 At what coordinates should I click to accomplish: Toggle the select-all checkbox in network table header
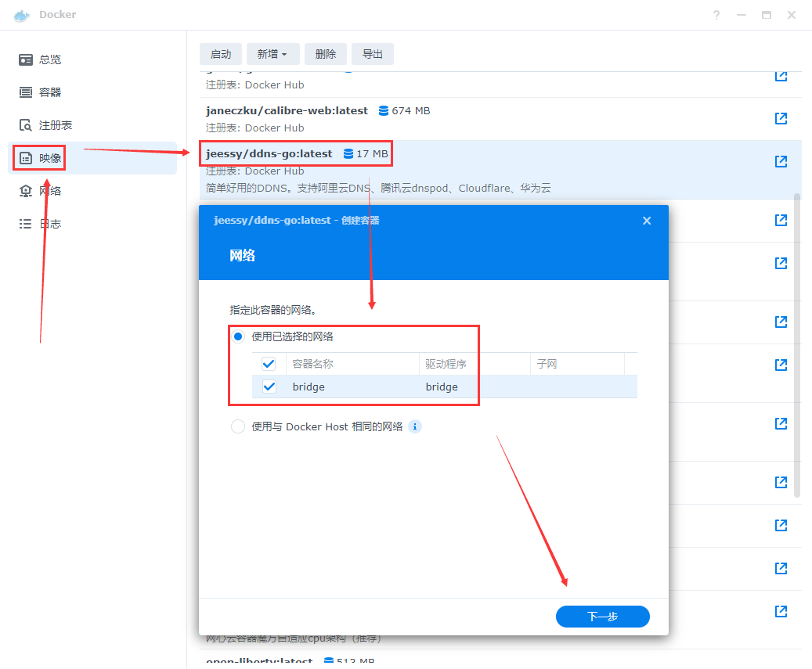pos(269,364)
